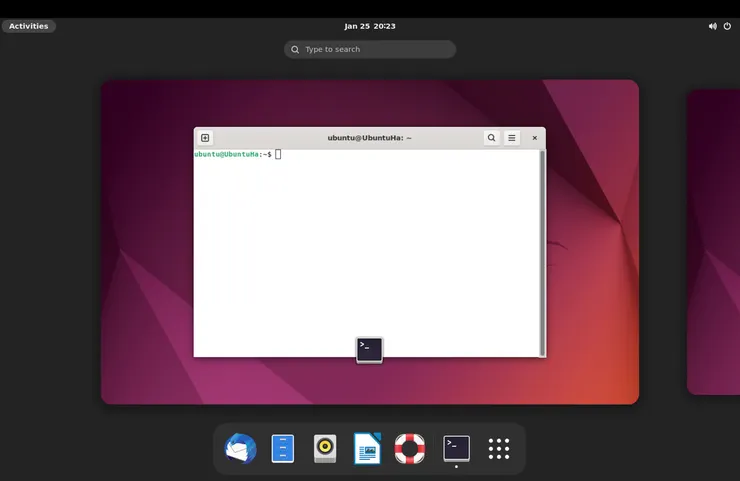This screenshot has width=740, height=481.
Task: Switch to the second workspace on the right
Action: tap(713, 242)
